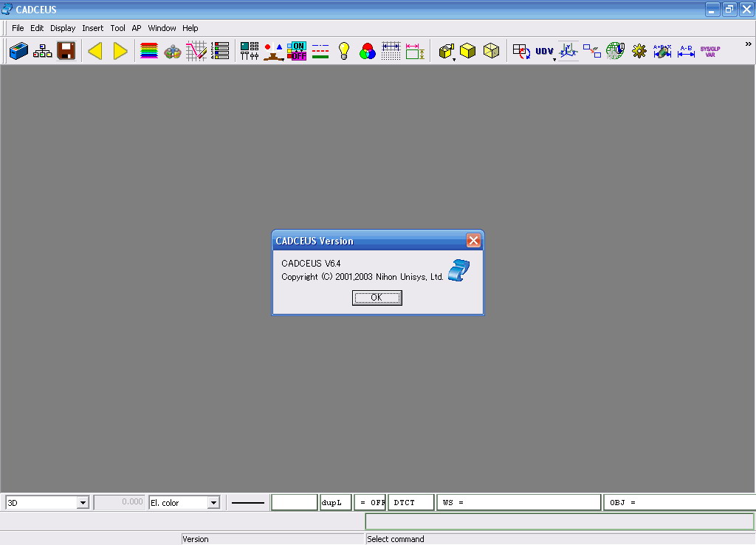The width and height of the screenshot is (756, 545).
Task: Open the line style dashes icon
Action: [x=320, y=51]
